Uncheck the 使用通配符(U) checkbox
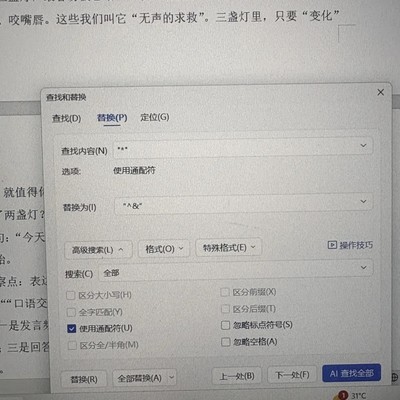Screen dimensions: 400x400 tap(72, 329)
